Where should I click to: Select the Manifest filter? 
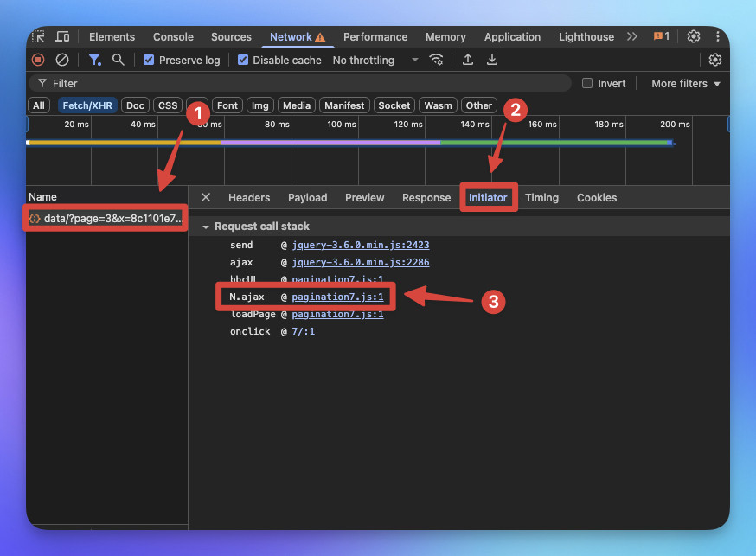(344, 105)
